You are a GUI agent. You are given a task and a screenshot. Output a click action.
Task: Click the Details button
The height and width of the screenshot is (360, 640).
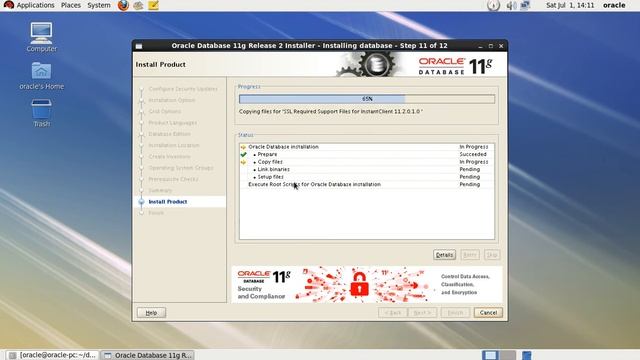coord(444,255)
